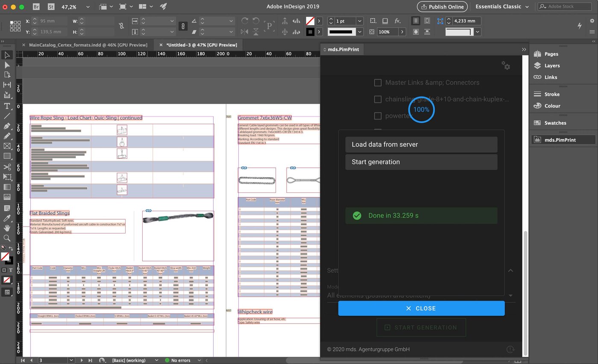Toggle no text wrap option
The width and height of the screenshot is (598, 364).
[x=416, y=21]
